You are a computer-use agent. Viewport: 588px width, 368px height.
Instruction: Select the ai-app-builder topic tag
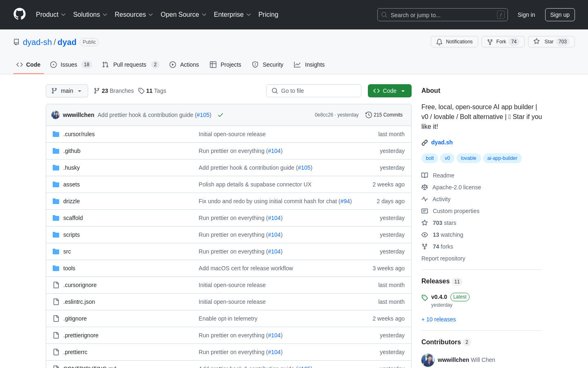click(x=502, y=158)
